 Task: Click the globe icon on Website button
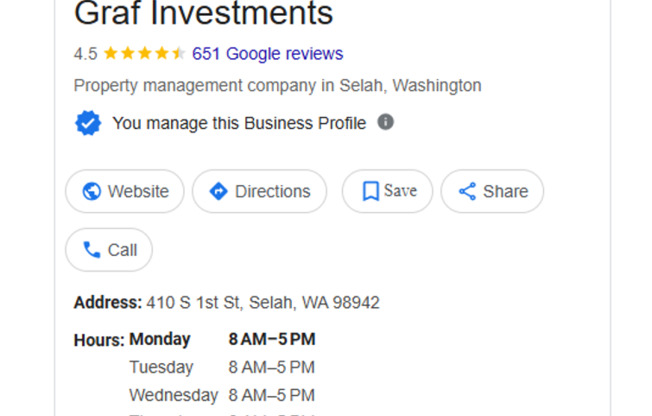coord(91,192)
